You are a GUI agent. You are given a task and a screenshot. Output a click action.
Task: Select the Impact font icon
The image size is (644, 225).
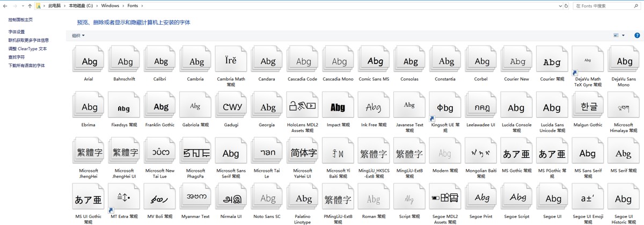coord(338,105)
